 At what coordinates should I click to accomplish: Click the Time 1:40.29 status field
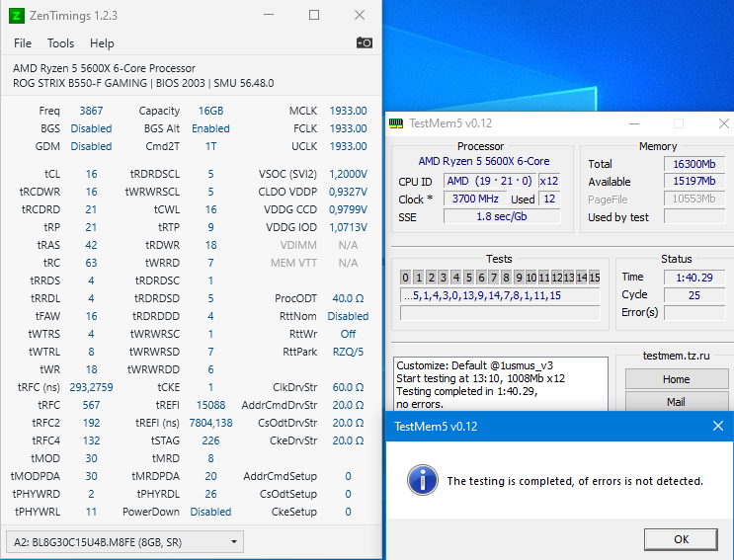click(x=694, y=278)
